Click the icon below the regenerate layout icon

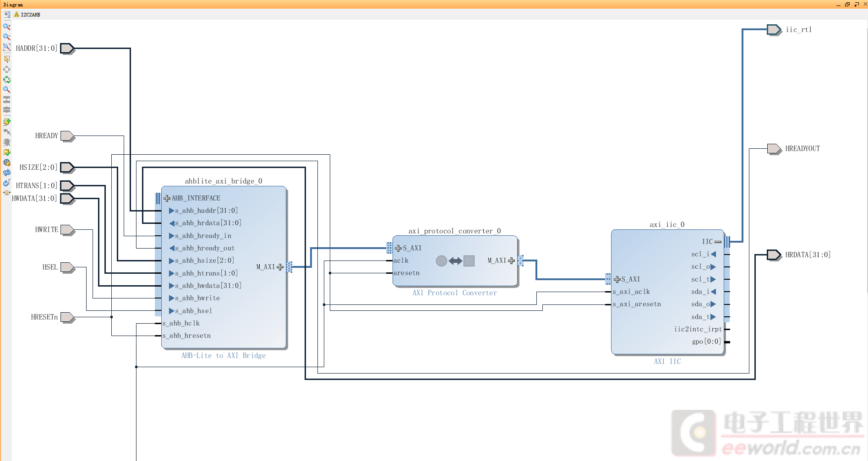(7, 183)
